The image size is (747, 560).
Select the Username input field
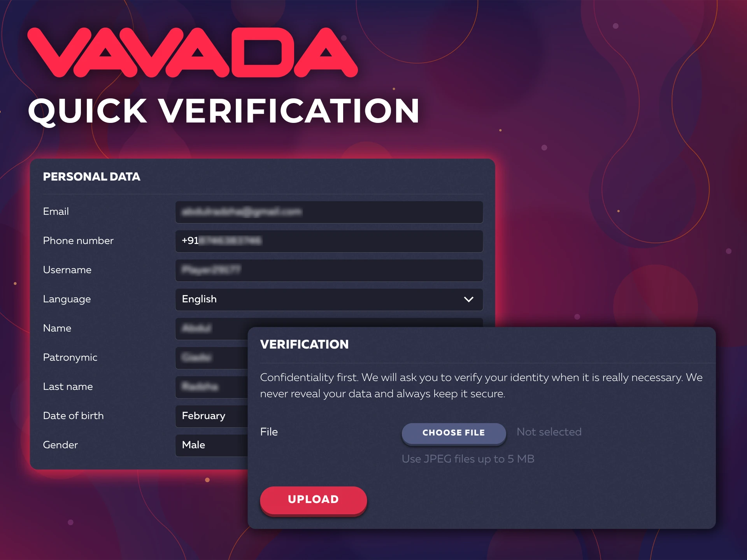point(329,270)
